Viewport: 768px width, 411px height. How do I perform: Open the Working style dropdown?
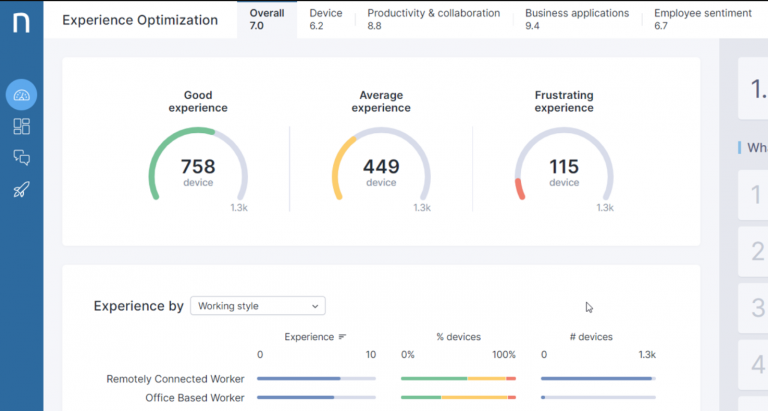(258, 306)
